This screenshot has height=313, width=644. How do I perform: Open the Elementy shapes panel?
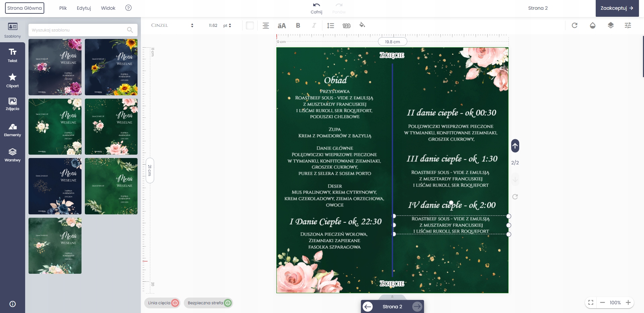click(12, 130)
